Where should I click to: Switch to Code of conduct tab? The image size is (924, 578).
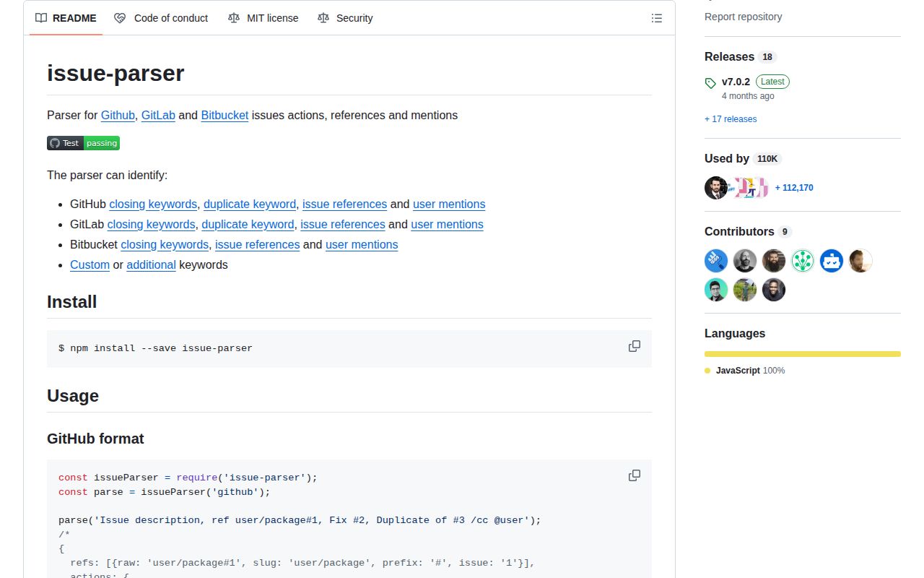coord(161,18)
